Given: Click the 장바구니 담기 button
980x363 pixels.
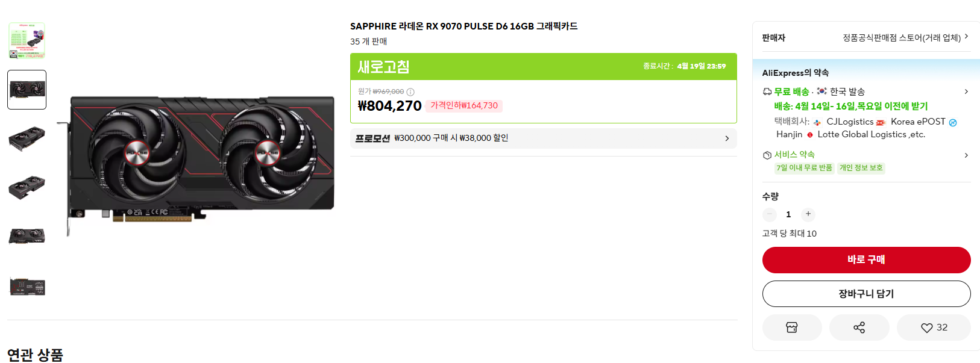Looking at the screenshot, I should click(866, 294).
